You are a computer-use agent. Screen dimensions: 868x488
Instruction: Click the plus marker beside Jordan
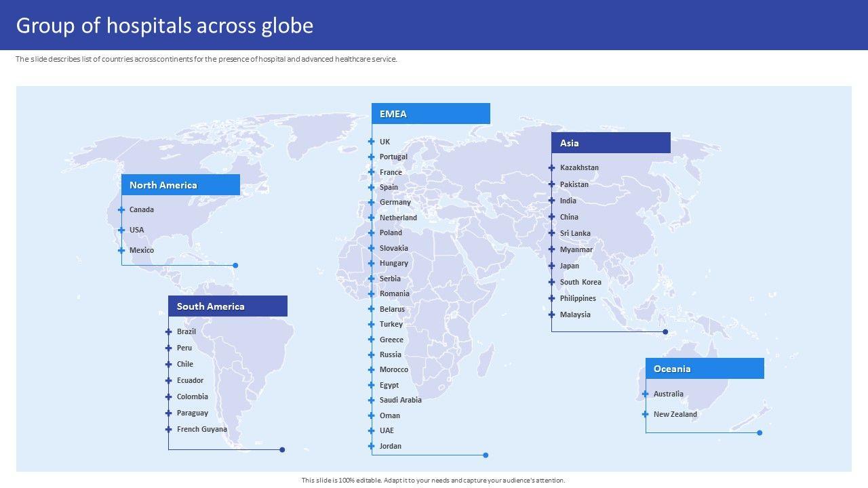372,446
